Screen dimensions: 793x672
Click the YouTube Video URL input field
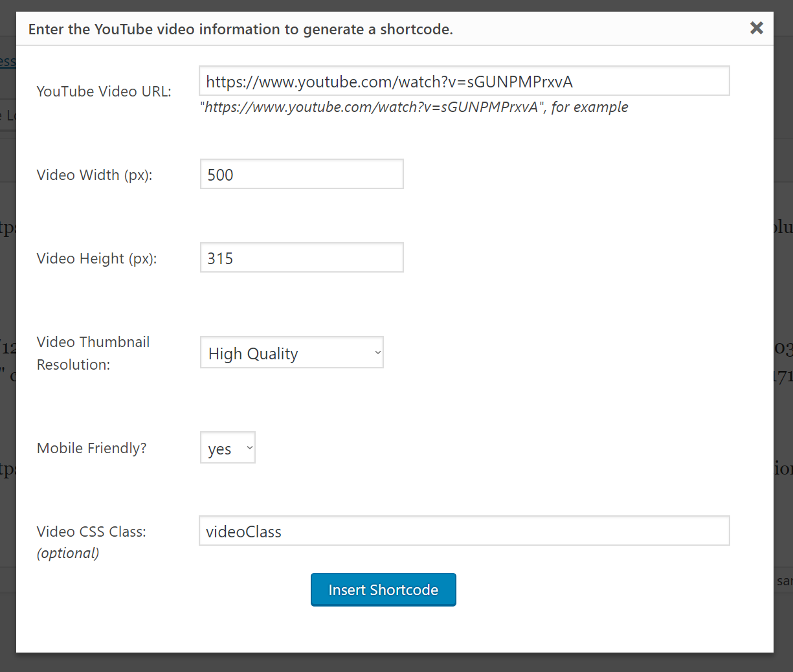pos(464,81)
